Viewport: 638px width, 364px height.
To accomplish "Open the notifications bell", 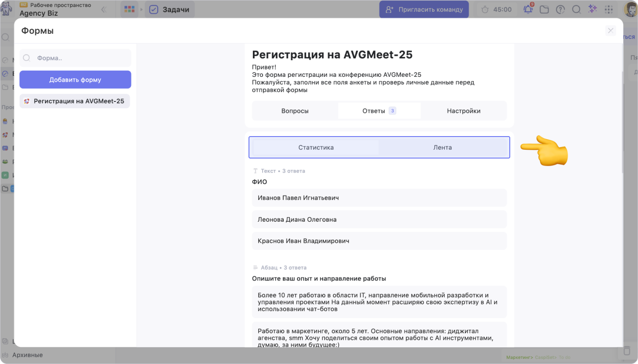I will pos(528,9).
